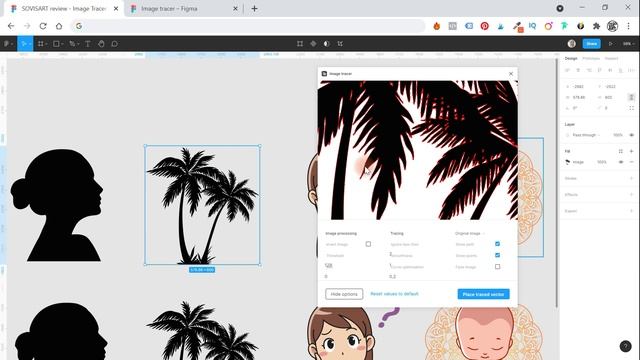Click the independent corners icon
Screen dimensions: 640x360
pyautogui.click(x=631, y=108)
